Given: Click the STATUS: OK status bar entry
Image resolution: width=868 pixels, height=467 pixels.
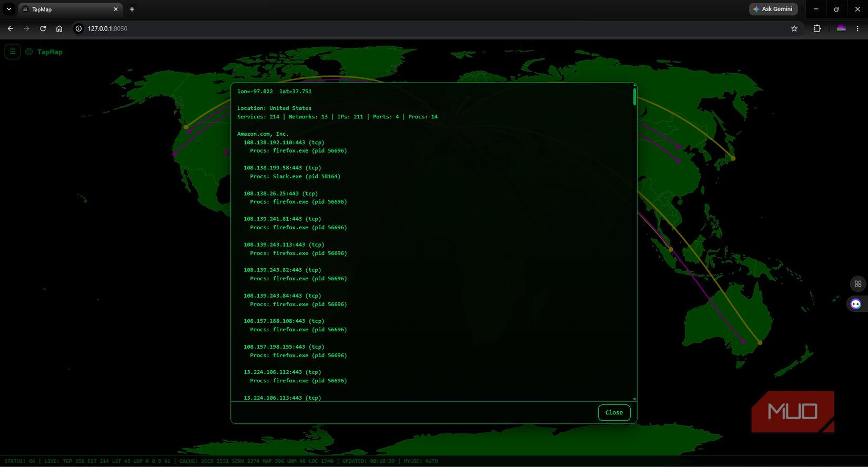Looking at the screenshot, I should click(20, 461).
